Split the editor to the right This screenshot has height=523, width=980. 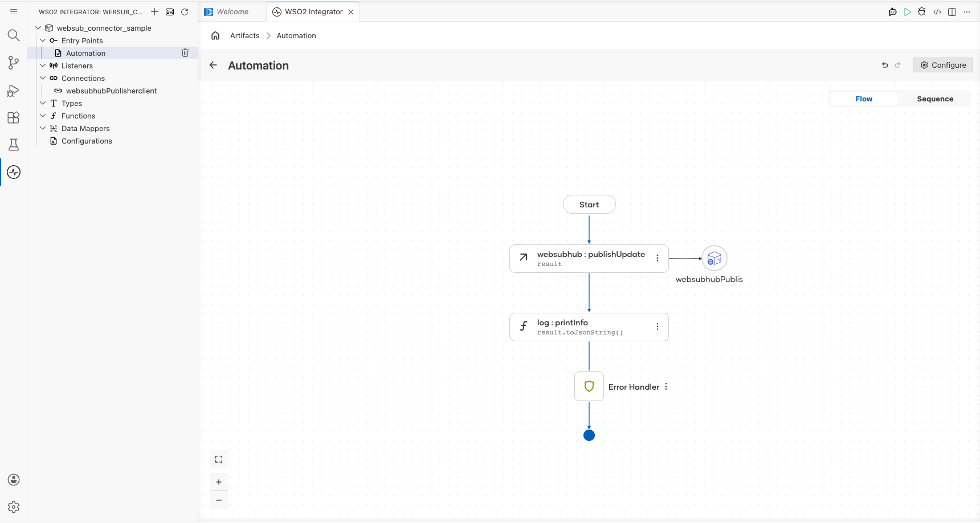tap(952, 11)
